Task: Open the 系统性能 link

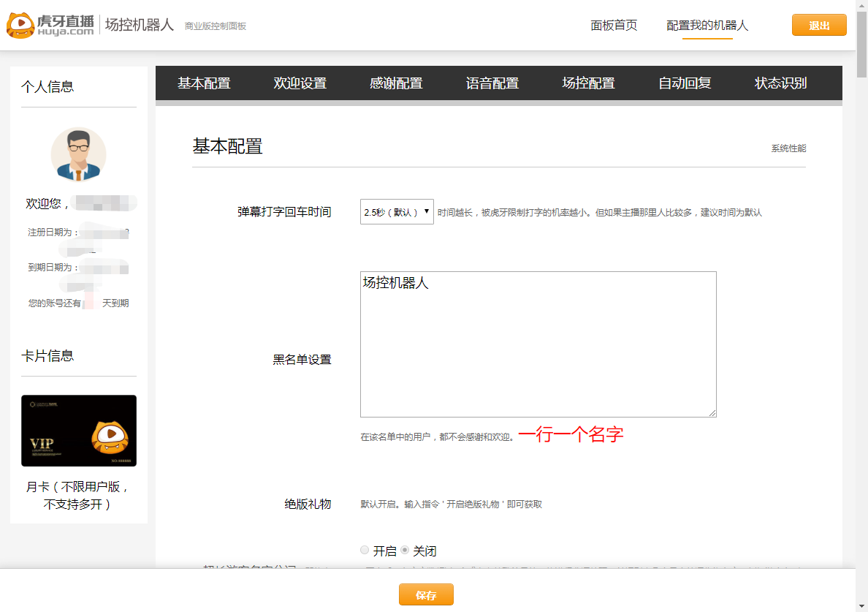Action: click(x=788, y=148)
